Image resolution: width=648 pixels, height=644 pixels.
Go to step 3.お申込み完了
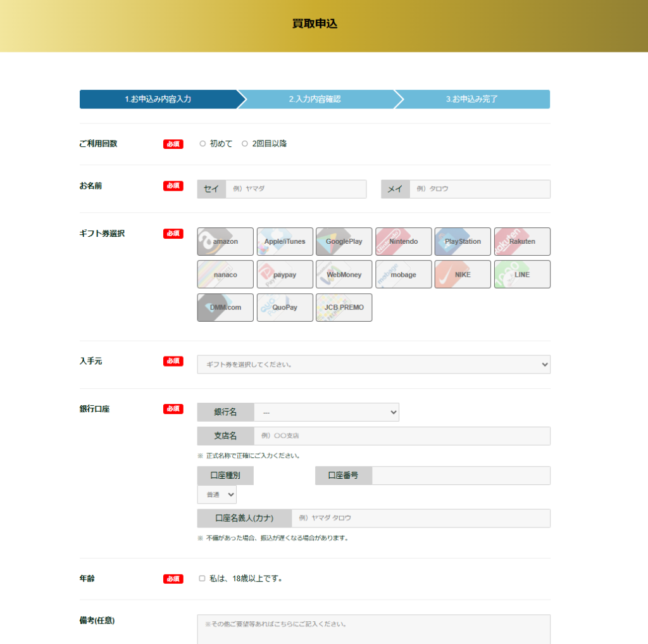pyautogui.click(x=472, y=99)
